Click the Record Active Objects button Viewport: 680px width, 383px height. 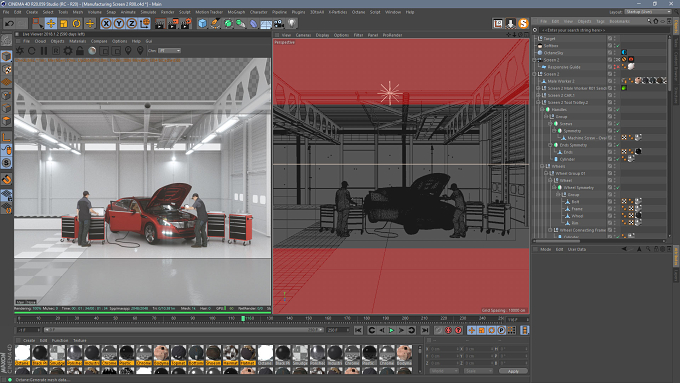click(439, 331)
